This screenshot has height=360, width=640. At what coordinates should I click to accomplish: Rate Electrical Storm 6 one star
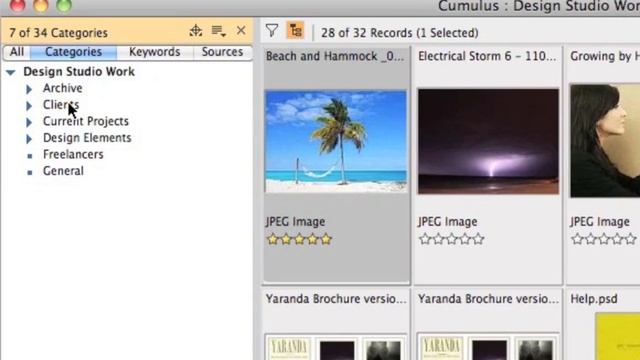pyautogui.click(x=425, y=239)
